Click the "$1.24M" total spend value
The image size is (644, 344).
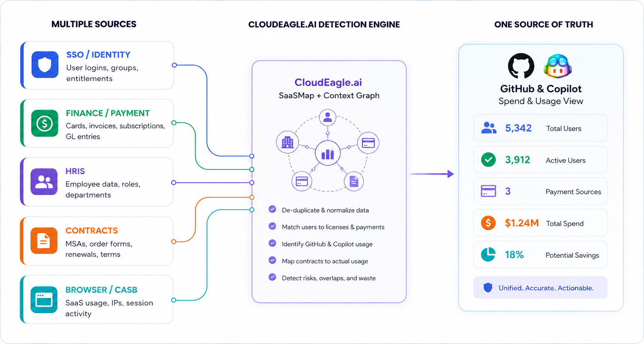pyautogui.click(x=522, y=223)
